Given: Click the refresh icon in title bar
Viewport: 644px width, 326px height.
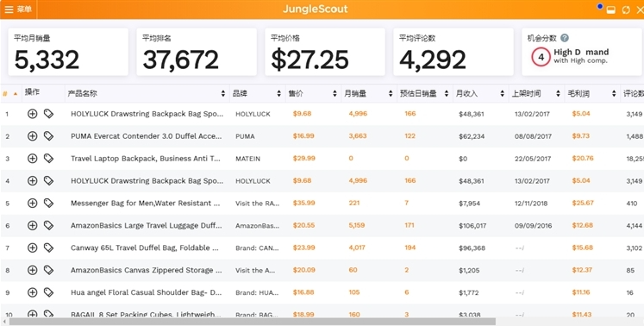Looking at the screenshot, I should (626, 9).
